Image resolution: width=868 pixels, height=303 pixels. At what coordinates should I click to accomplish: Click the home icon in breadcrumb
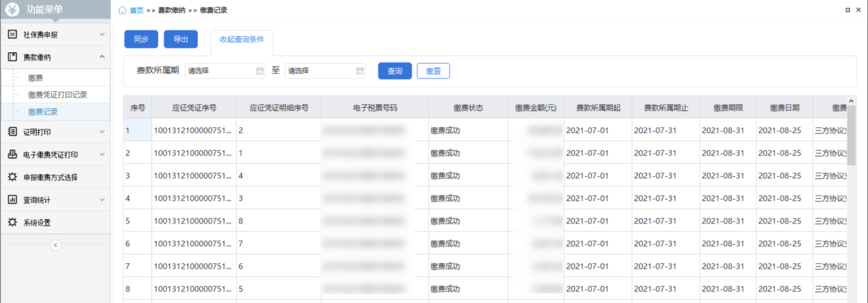(123, 10)
